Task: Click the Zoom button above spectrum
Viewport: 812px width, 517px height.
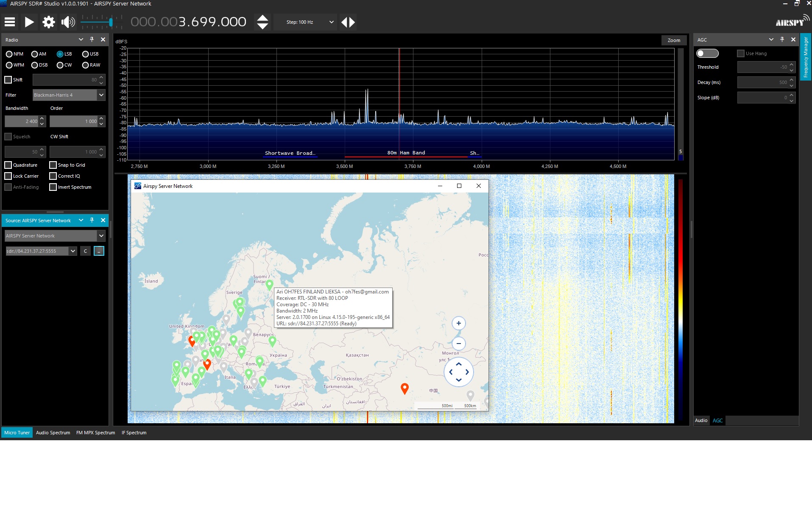Action: pos(673,40)
